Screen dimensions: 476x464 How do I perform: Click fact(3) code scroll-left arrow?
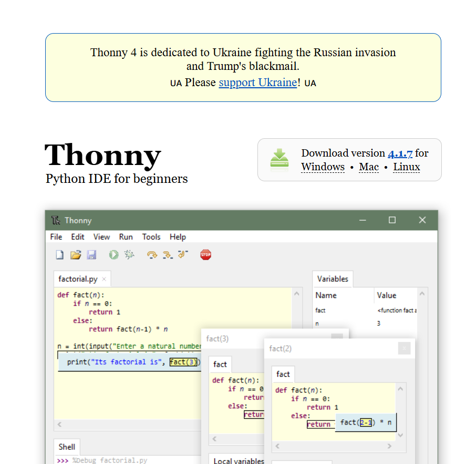click(x=214, y=439)
